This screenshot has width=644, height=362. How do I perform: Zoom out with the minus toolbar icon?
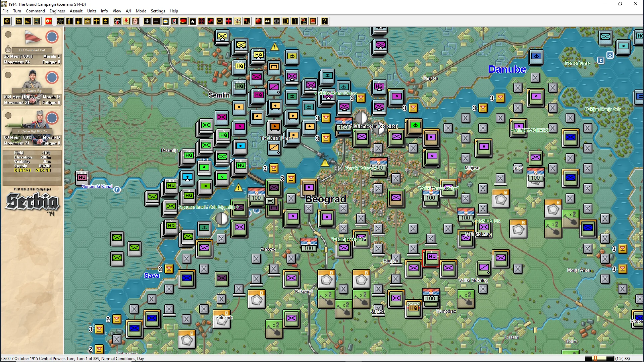pos(156,21)
